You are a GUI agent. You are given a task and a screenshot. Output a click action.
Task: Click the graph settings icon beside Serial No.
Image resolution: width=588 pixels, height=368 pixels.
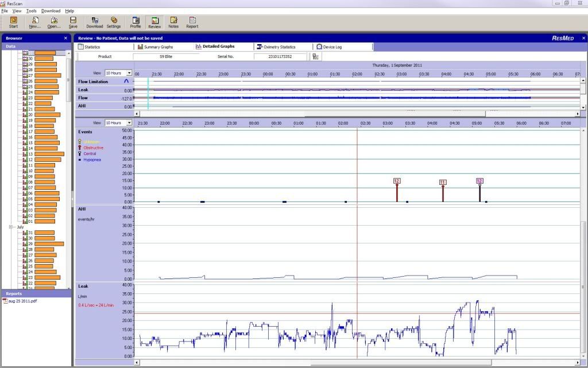point(316,57)
